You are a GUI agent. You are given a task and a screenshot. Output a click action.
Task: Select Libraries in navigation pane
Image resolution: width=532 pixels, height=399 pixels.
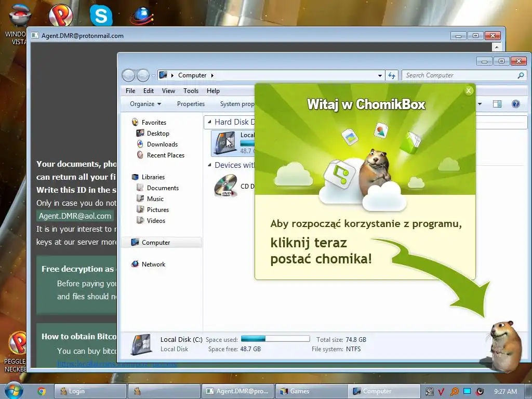pos(153,177)
